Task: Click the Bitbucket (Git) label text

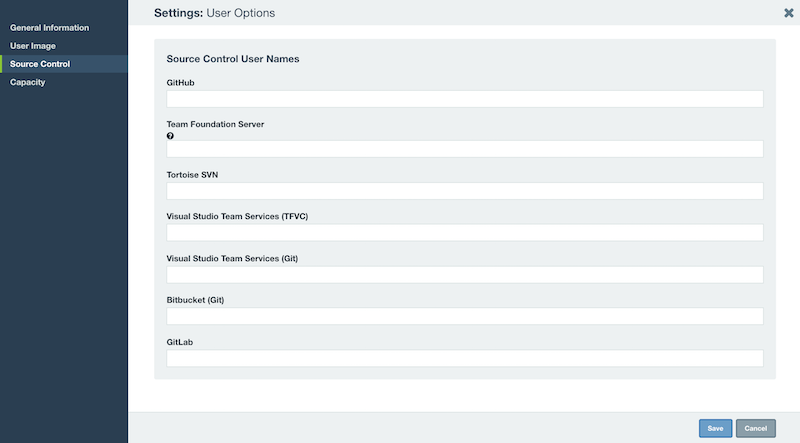Action: pos(195,300)
